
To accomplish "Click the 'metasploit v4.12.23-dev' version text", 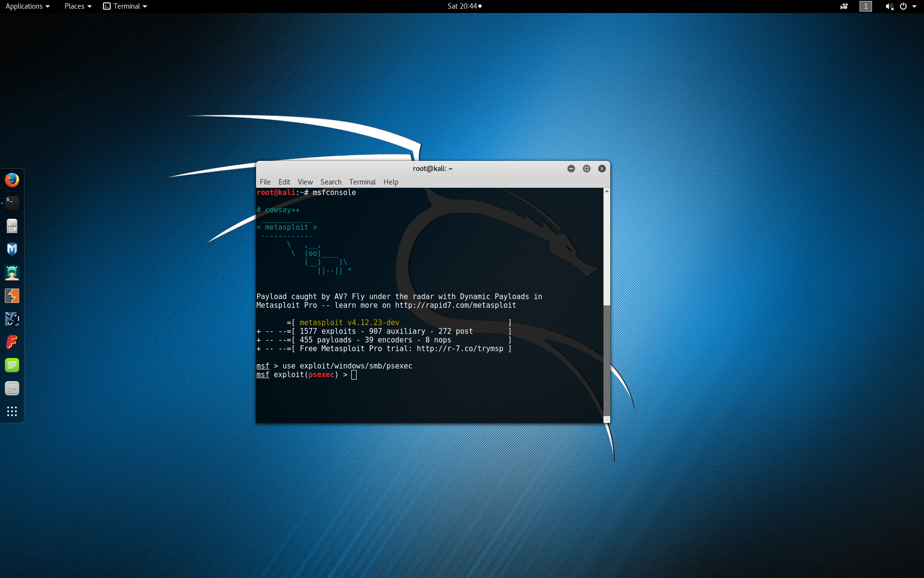I will [x=349, y=323].
